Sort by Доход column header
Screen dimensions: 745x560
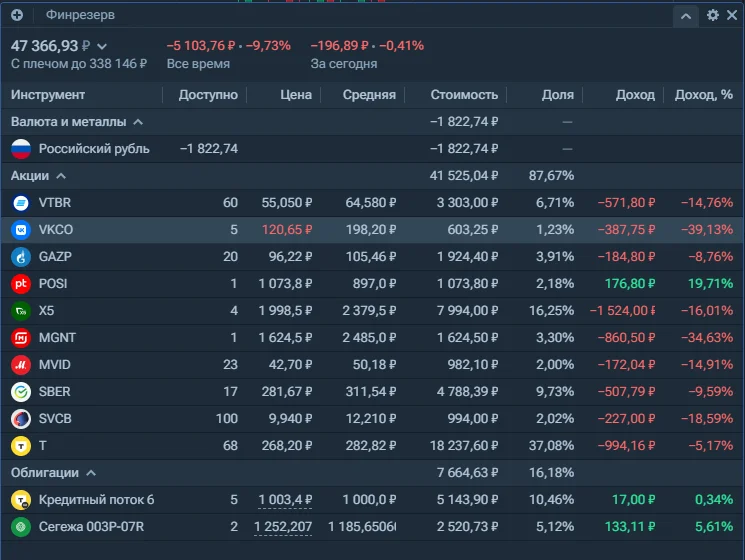point(635,95)
